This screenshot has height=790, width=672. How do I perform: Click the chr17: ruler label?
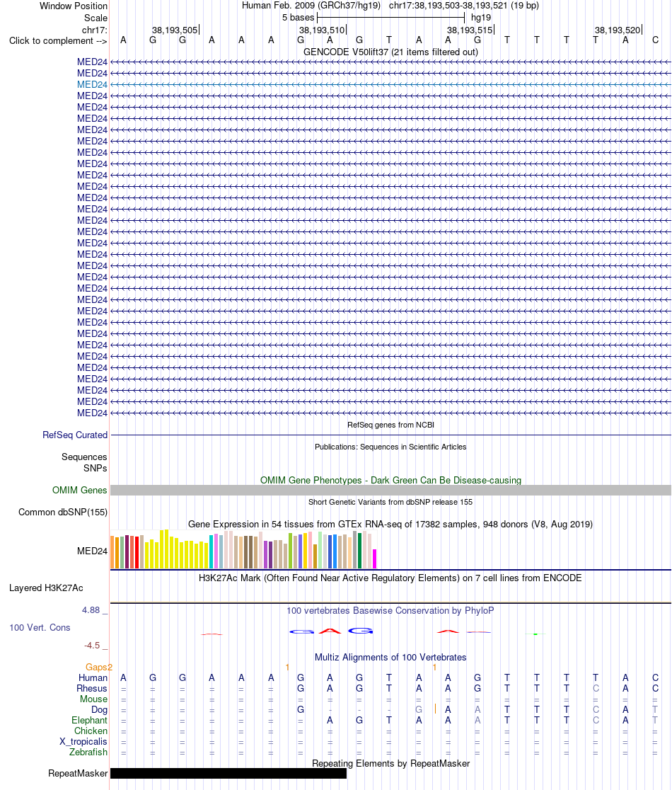point(95,30)
